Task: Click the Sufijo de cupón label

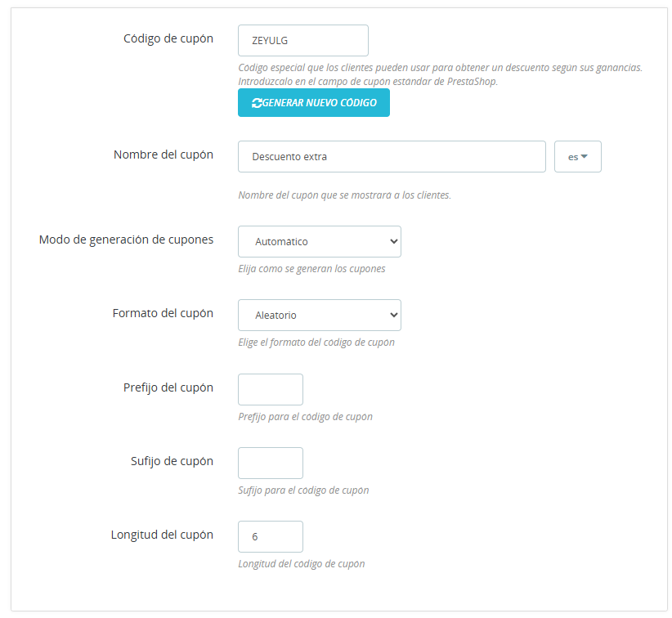Action: [172, 461]
